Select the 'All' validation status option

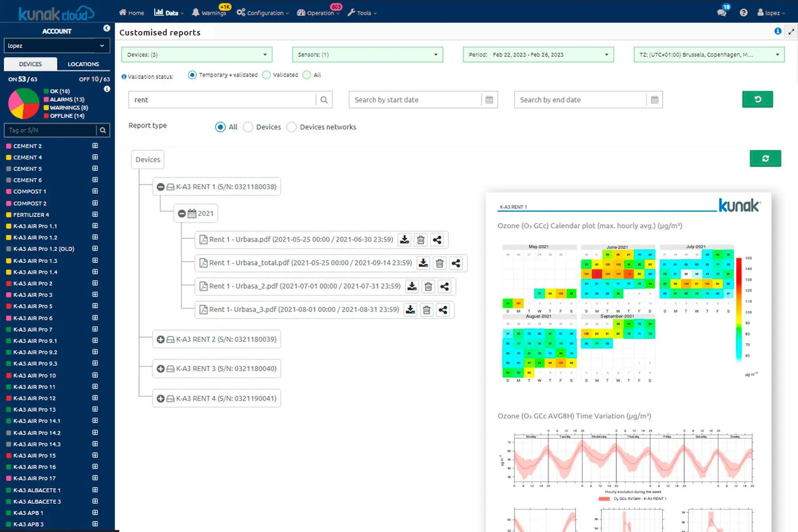(307, 75)
